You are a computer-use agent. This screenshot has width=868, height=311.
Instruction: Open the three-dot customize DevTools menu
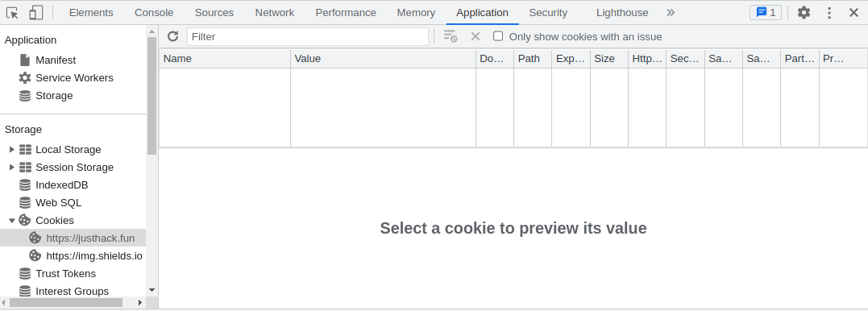[x=829, y=13]
